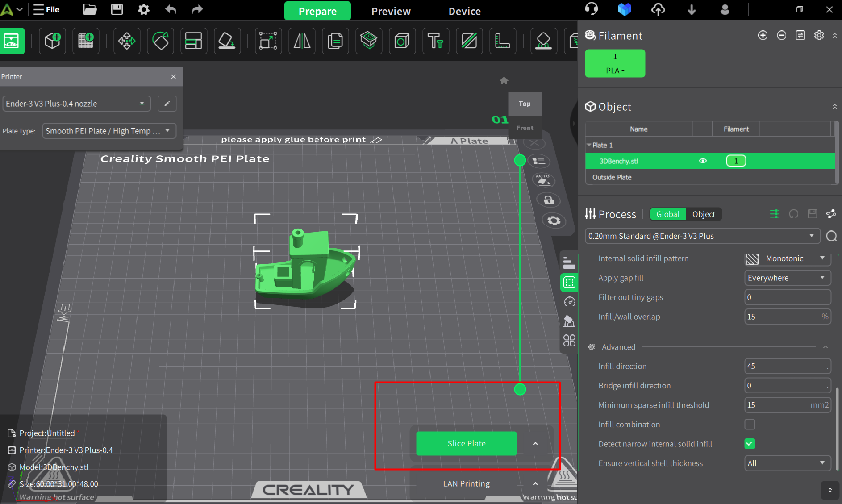Open the 0.20mm Standard process preset dropdown
The width and height of the screenshot is (842, 504).
[x=702, y=236]
